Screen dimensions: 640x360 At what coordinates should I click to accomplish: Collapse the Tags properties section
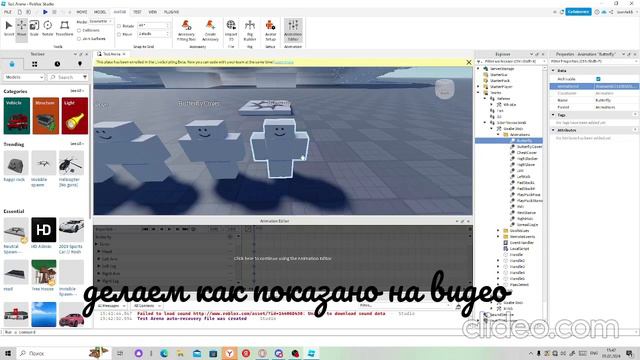pyautogui.click(x=553, y=115)
